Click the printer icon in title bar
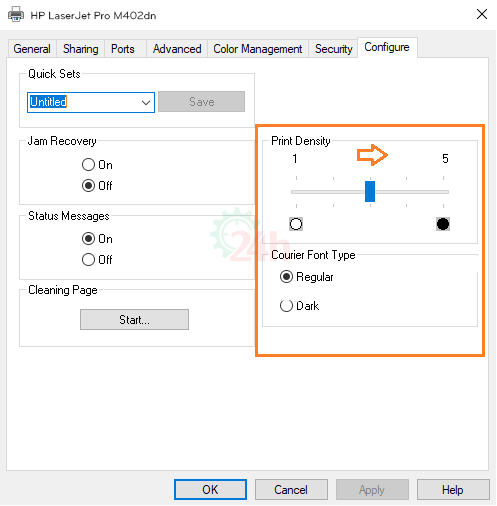The height and width of the screenshot is (506, 497). click(16, 15)
